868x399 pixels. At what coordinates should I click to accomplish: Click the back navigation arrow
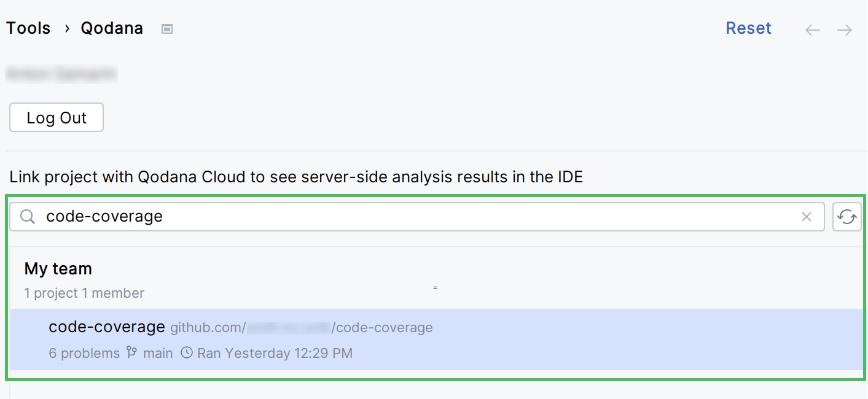812,29
